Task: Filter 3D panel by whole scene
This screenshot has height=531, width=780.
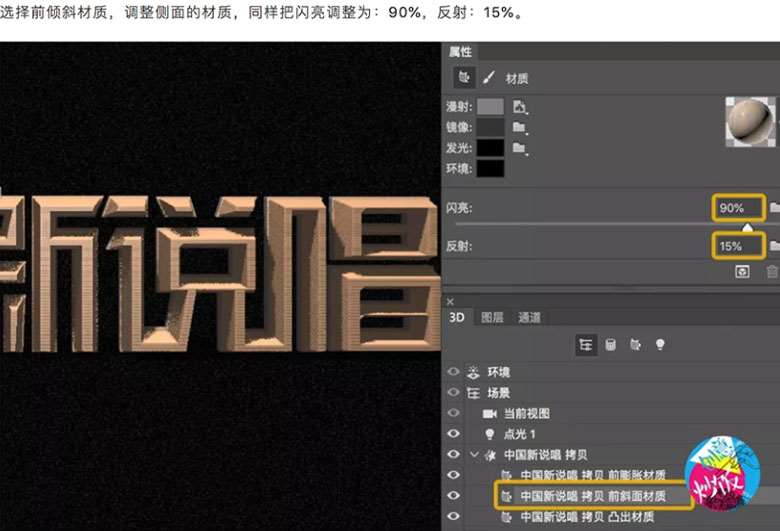Action: point(587,345)
